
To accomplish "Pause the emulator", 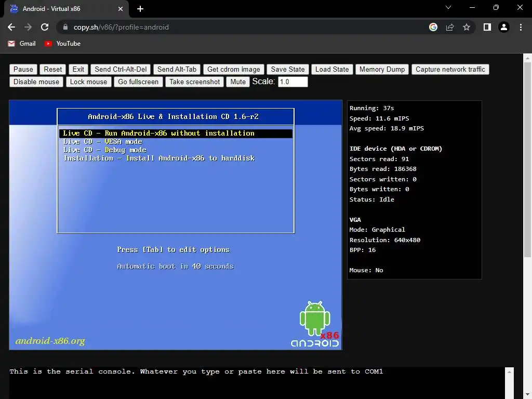I will [x=23, y=69].
